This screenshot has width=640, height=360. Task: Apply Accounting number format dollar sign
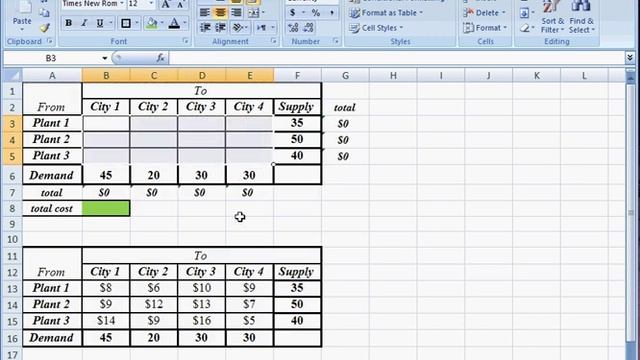(293, 13)
